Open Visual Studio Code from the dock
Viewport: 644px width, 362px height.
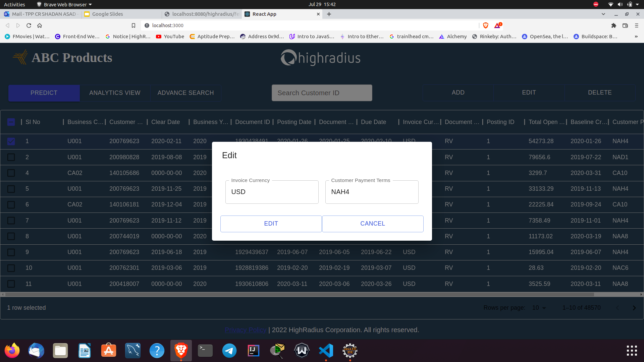(x=326, y=351)
